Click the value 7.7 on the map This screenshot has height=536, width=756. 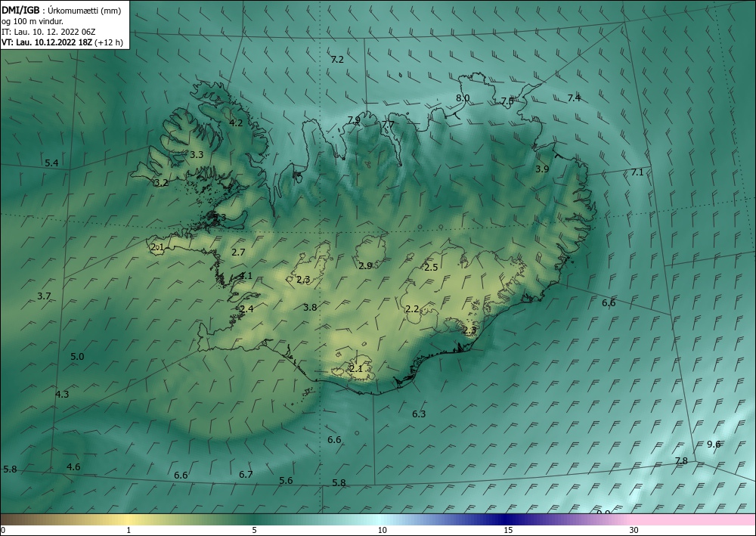[x=388, y=124]
